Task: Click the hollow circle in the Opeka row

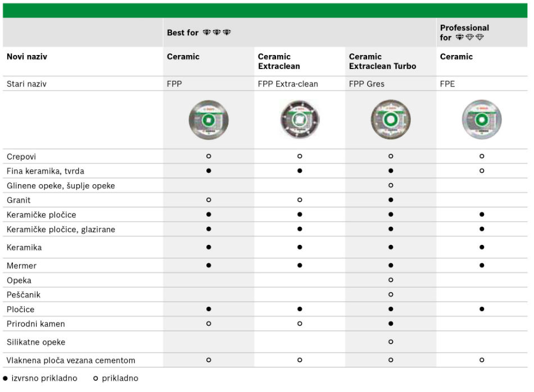Action: pyautogui.click(x=391, y=280)
